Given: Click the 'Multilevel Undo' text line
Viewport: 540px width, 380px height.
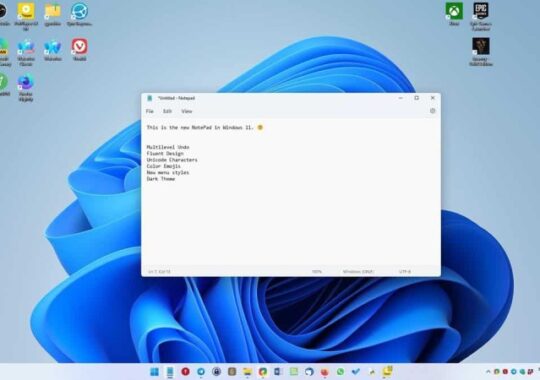Looking at the screenshot, I should 168,147.
